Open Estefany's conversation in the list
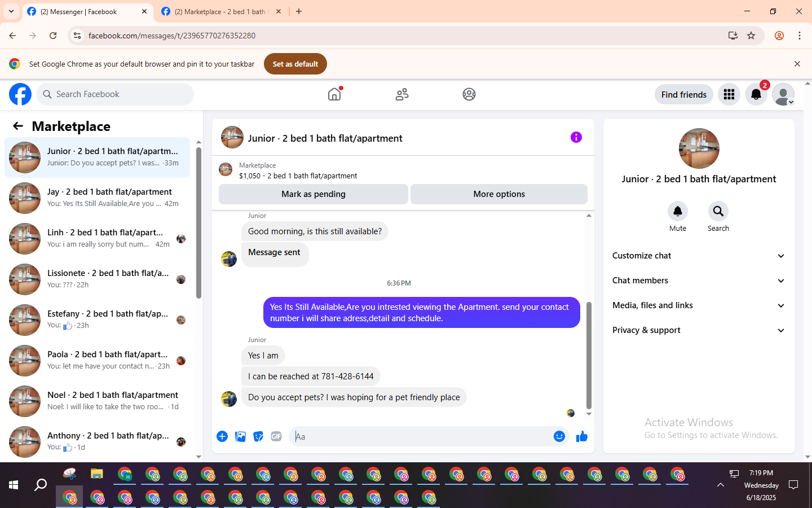This screenshot has height=508, width=812. (x=97, y=320)
